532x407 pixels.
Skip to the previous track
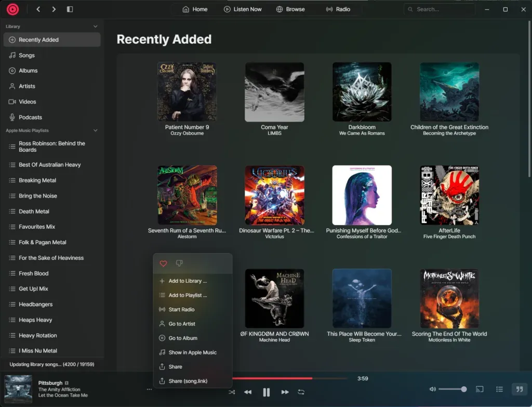(x=248, y=392)
